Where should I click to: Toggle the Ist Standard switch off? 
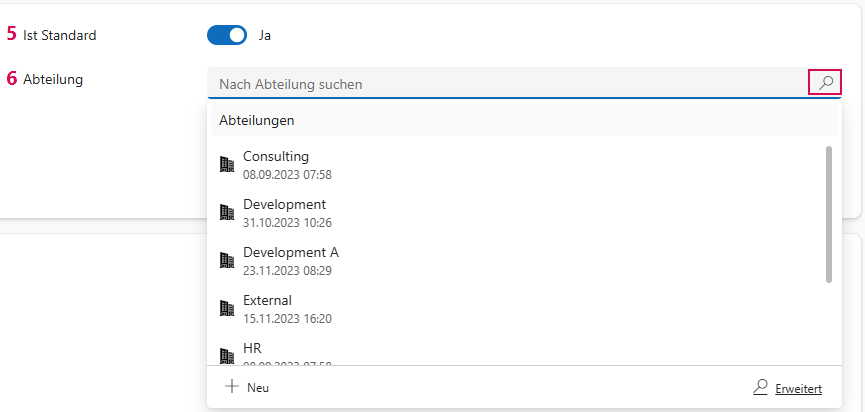click(227, 35)
